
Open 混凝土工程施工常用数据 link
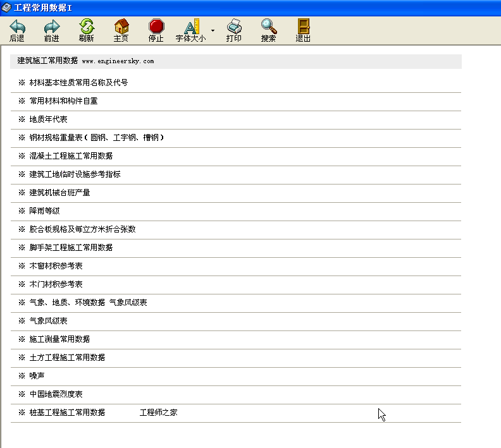pos(71,156)
